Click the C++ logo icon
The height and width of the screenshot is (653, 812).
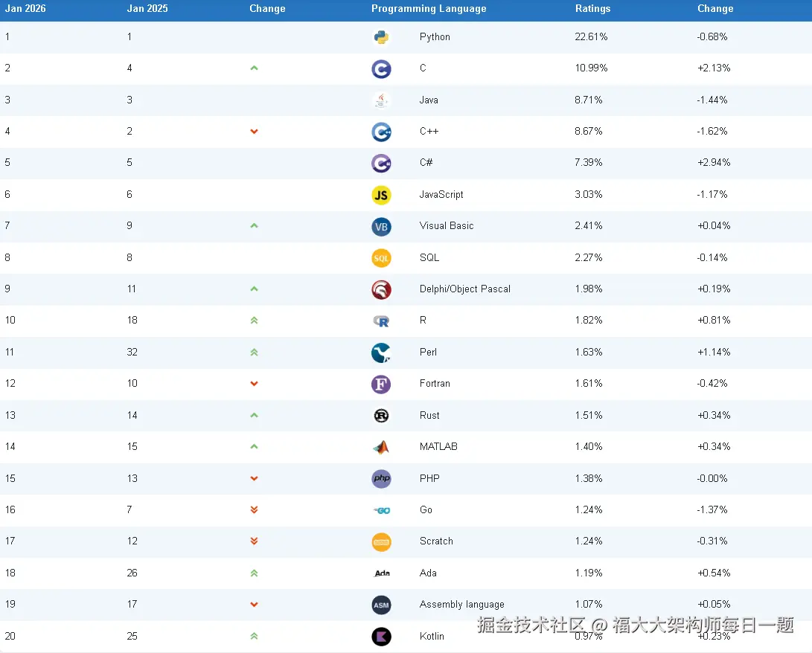point(381,132)
